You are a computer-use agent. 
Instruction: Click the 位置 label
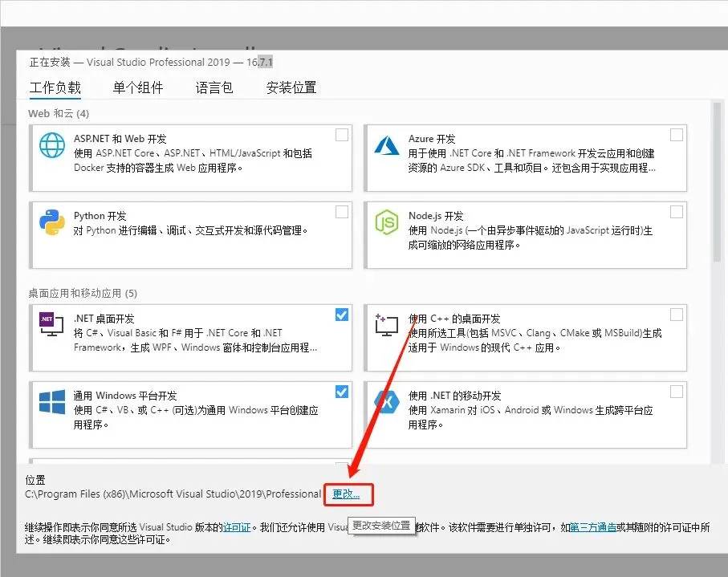[x=35, y=480]
